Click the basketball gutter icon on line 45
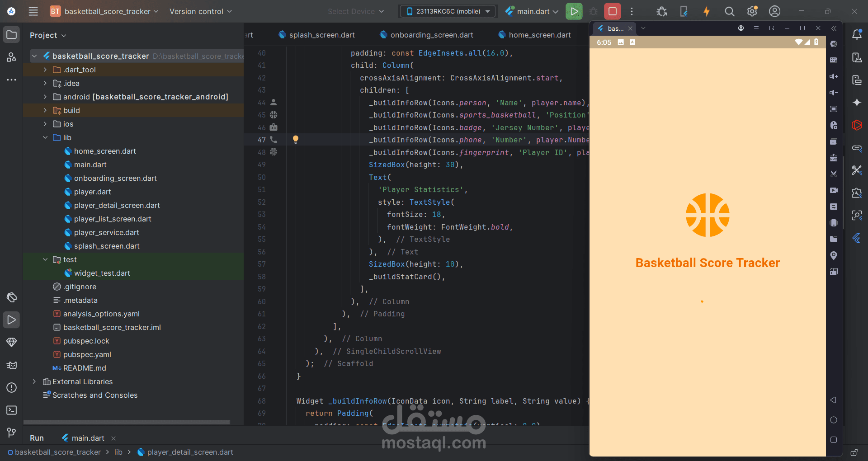 click(x=274, y=115)
